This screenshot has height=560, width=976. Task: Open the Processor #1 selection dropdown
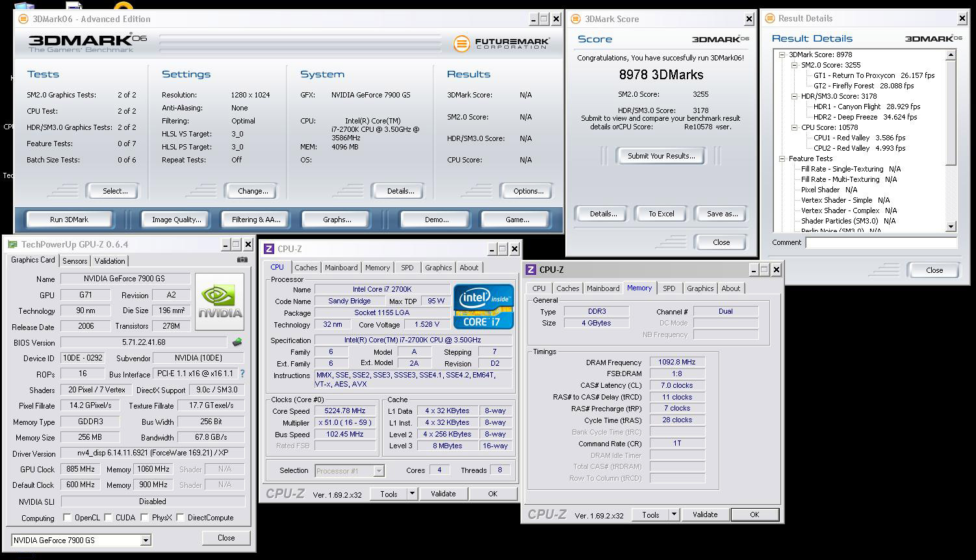[379, 471]
